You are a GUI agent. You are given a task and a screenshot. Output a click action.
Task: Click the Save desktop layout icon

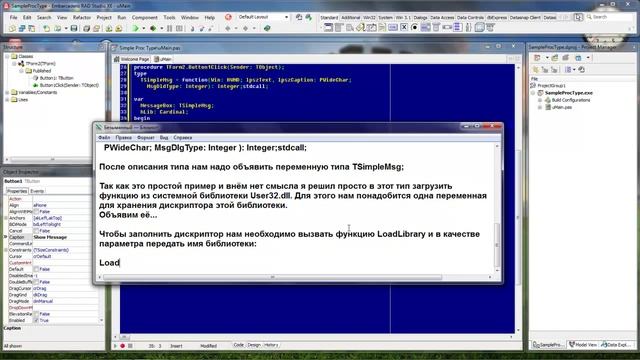coord(299,17)
